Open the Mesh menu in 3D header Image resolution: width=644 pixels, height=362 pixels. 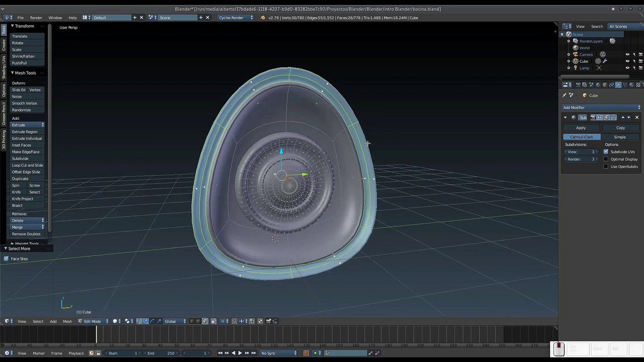tap(67, 321)
